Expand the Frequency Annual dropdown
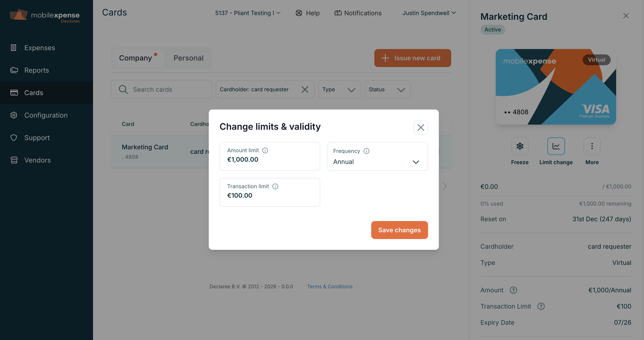The image size is (644, 340). click(378, 156)
